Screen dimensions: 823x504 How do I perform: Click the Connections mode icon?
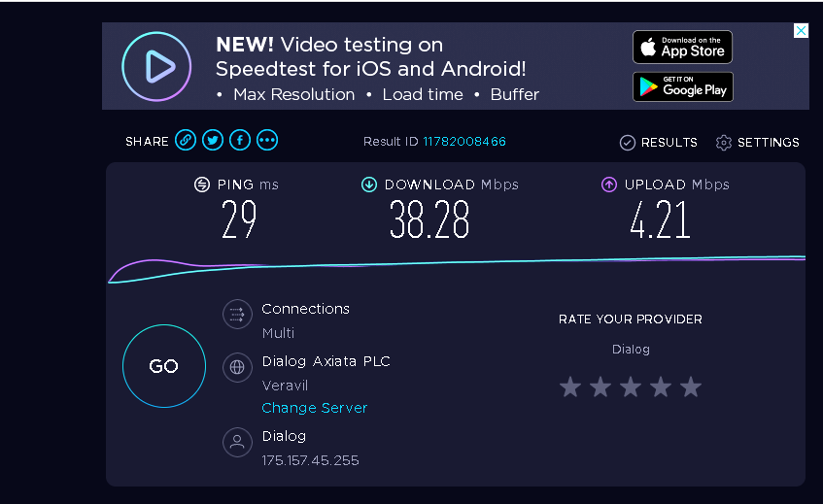[x=237, y=314]
